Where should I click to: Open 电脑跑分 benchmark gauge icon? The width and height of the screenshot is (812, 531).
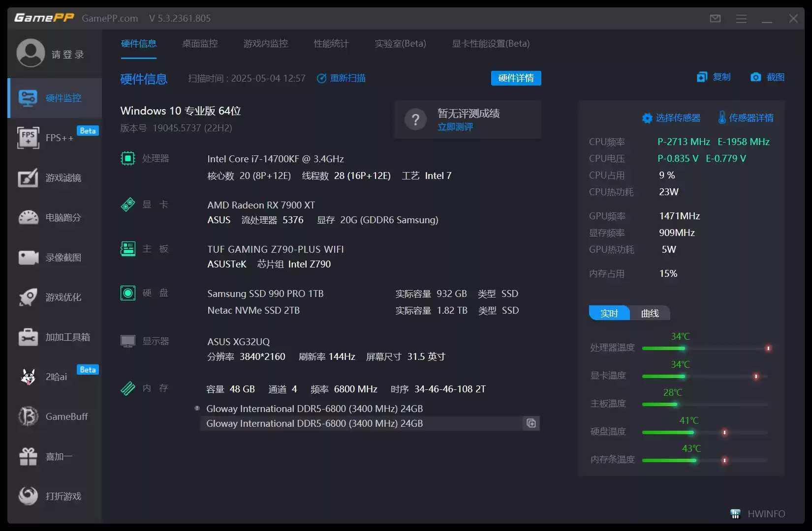click(28, 217)
